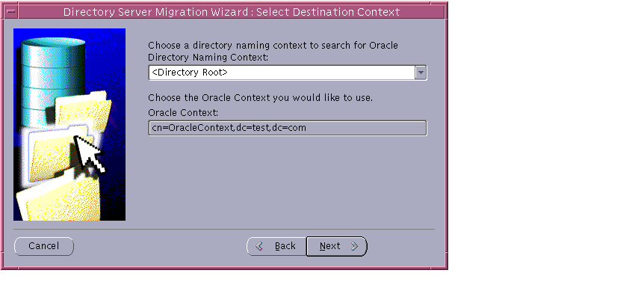
Task: Click the greyed arrow of Oracle Context list
Action: tap(421, 128)
